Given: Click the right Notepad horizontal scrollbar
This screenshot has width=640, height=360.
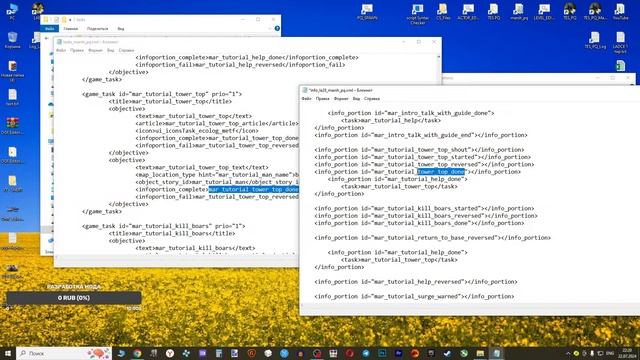Looking at the screenshot, I should pyautogui.click(x=469, y=305).
